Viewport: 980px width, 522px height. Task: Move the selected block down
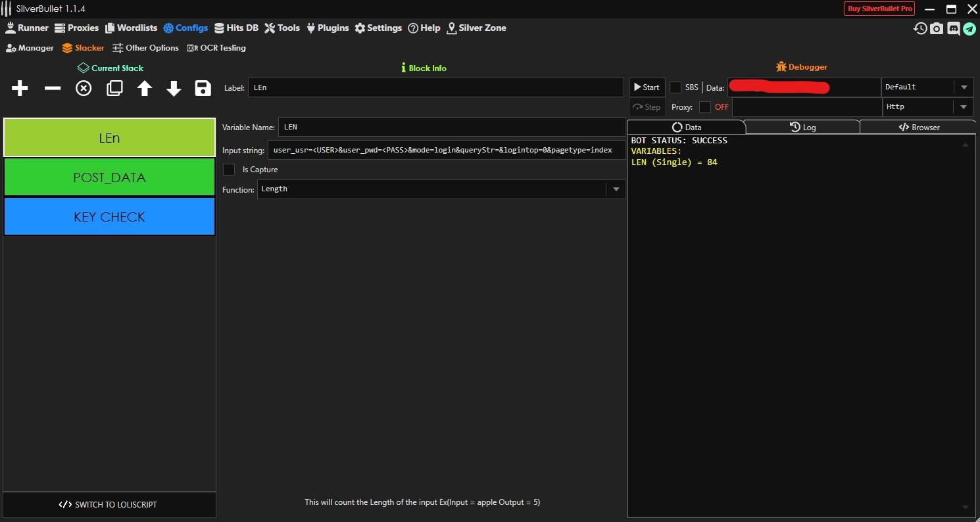click(x=174, y=88)
